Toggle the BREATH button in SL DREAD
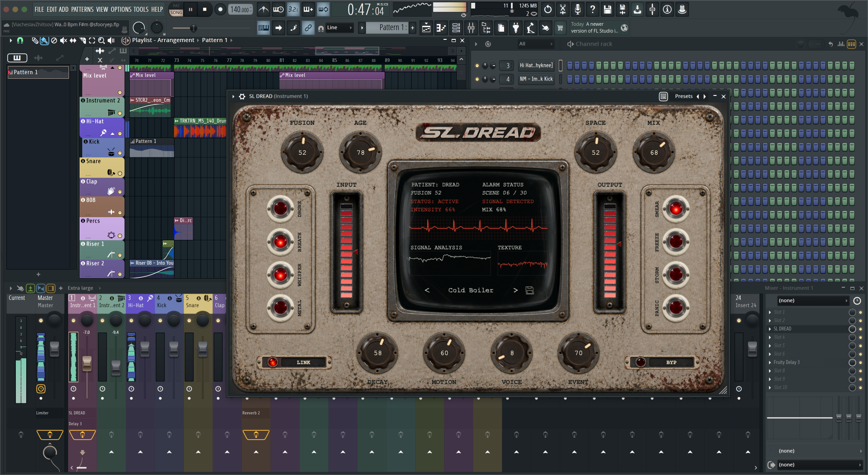Viewport: 868px width, 475px height. (x=280, y=242)
